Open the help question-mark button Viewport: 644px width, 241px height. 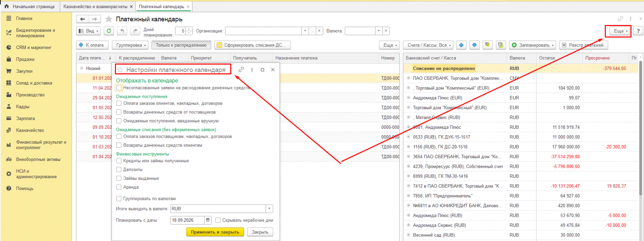click(x=638, y=31)
